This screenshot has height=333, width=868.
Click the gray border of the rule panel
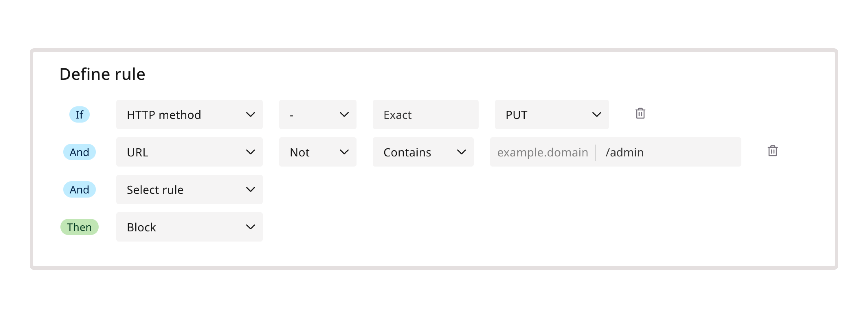click(434, 50)
